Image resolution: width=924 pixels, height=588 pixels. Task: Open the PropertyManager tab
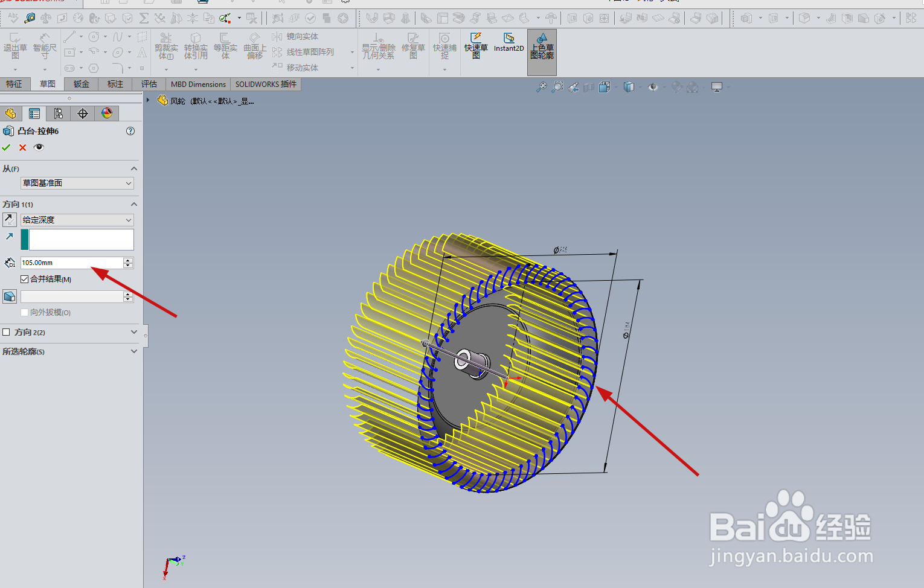(x=34, y=113)
